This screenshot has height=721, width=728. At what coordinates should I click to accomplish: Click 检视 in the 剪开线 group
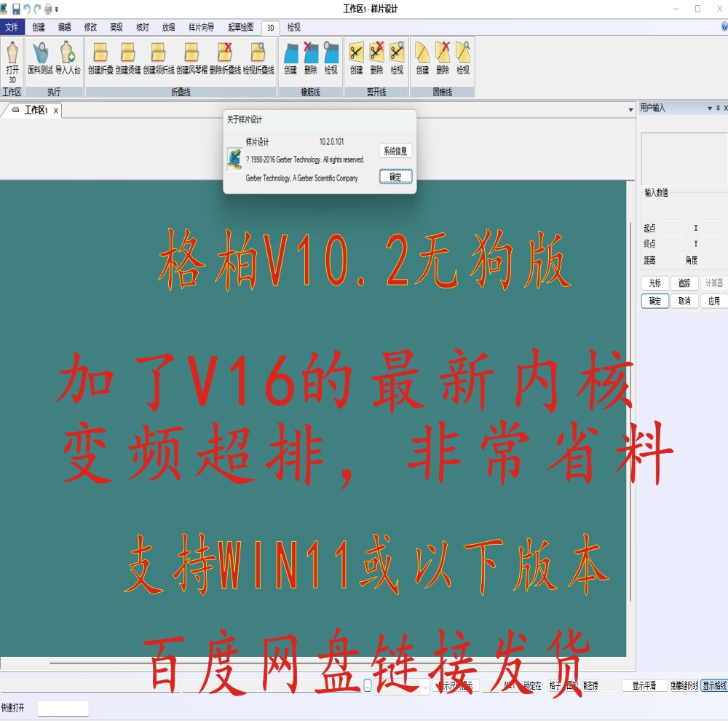[397, 58]
